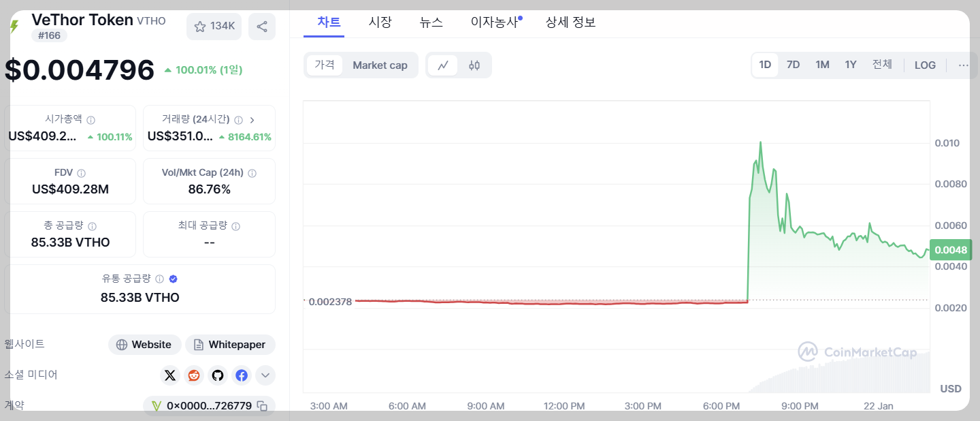Open the GitHub repository icon
The height and width of the screenshot is (421, 980).
(218, 375)
